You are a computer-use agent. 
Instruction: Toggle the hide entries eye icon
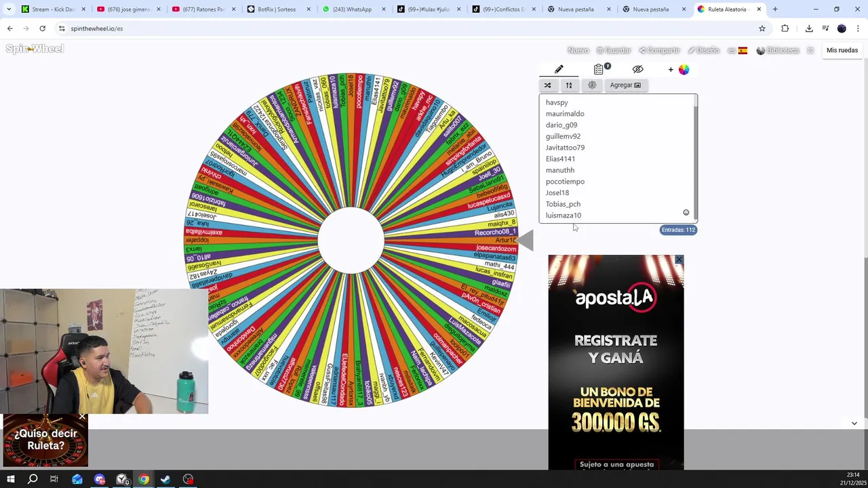coord(637,69)
